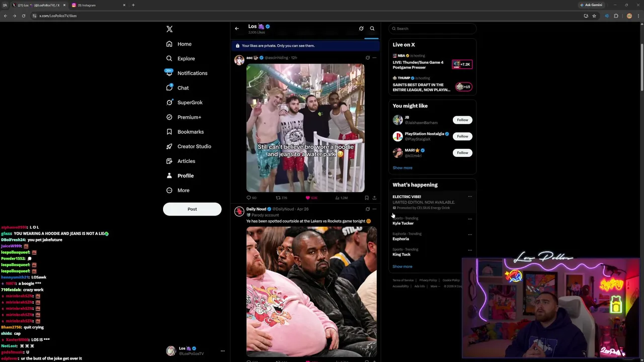Click Grok icon on asc post
Viewport: 644px width, 362px height.
[367, 58]
